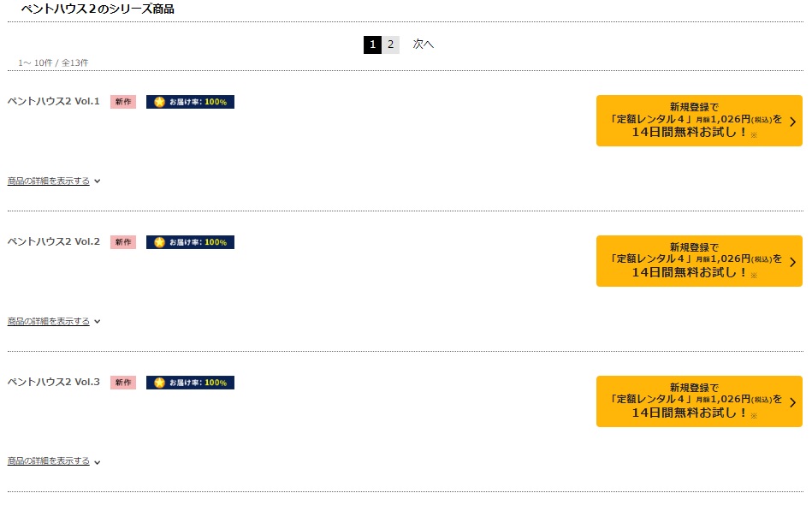Viewport: 812px width, 505px height.
Task: Click the arrow on the Vol.1 free-trial banner
Action: point(792,122)
